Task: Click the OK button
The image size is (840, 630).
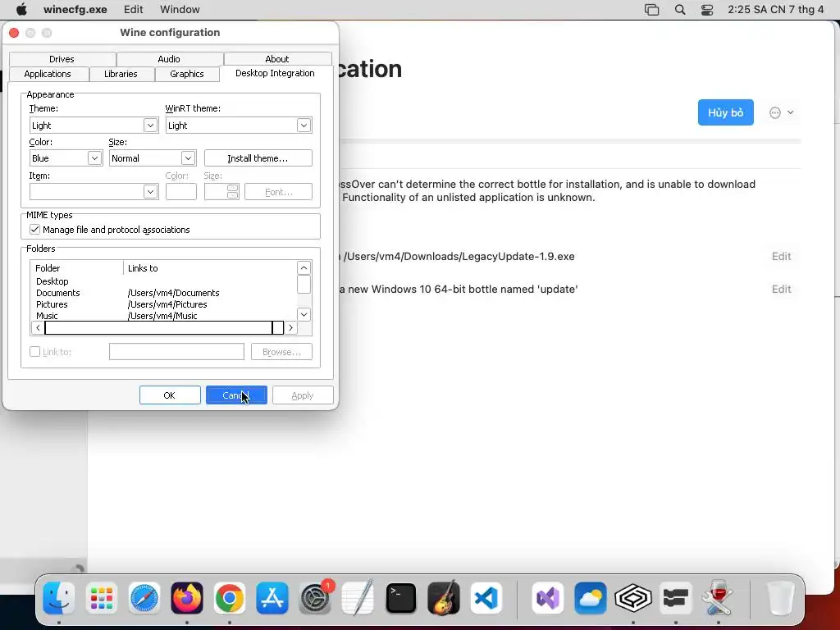Action: [x=170, y=395]
